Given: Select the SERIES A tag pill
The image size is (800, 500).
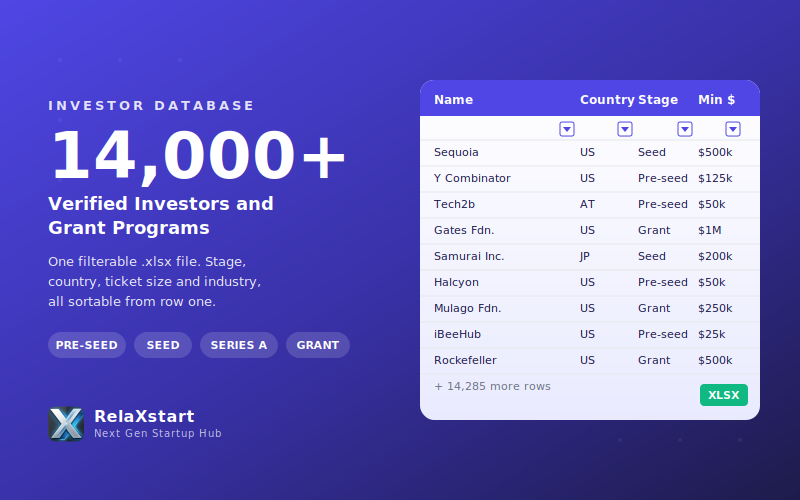Looking at the screenshot, I should (x=239, y=345).
